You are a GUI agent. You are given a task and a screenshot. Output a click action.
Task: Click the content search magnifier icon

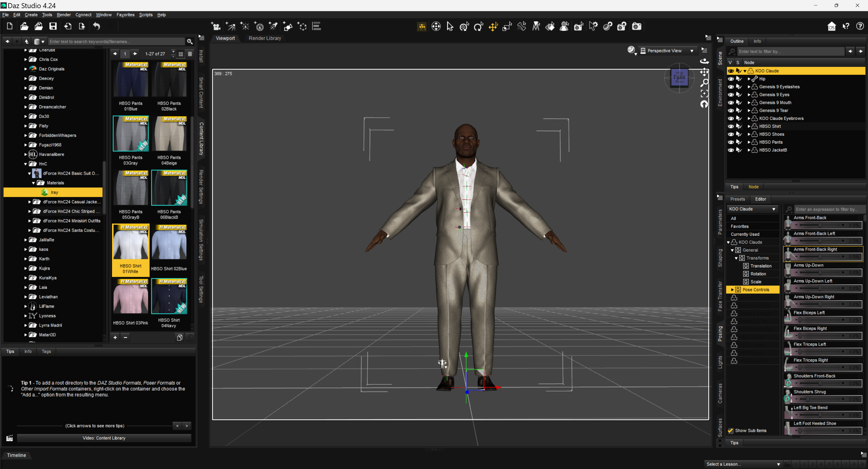[x=190, y=41]
